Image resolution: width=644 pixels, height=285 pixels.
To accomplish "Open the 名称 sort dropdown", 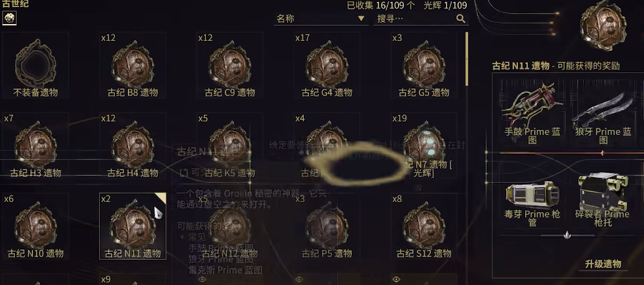I will point(321,18).
